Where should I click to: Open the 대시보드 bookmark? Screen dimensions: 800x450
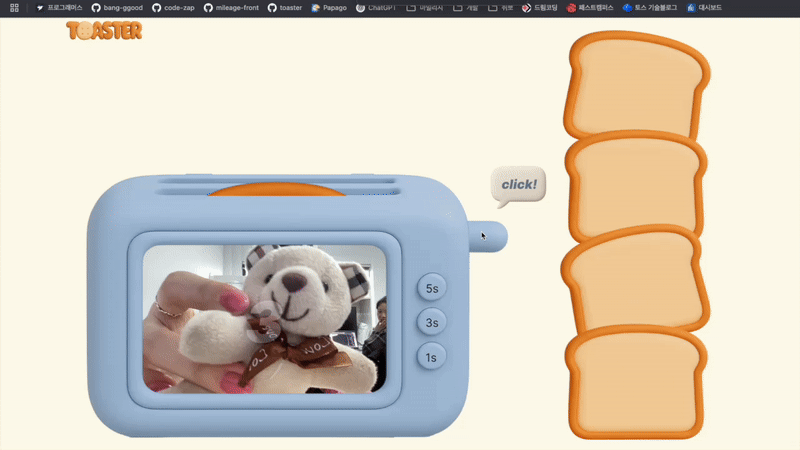pos(705,8)
